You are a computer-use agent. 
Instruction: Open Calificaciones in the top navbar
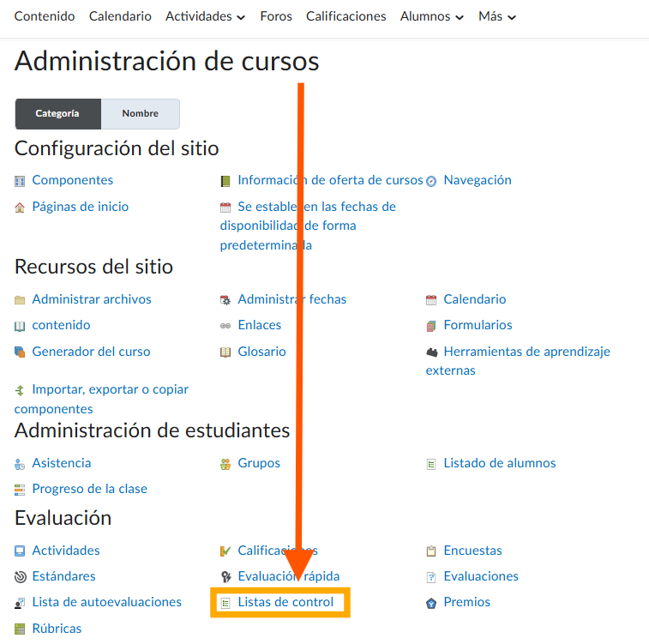click(x=346, y=16)
